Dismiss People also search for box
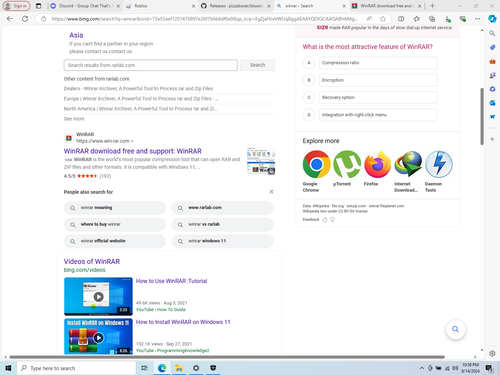 (x=271, y=192)
